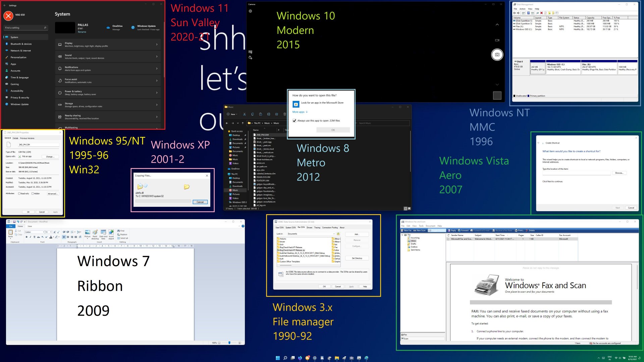Open Tools menu in Fax and Scan
Image resolution: width=644 pixels, height=362 pixels.
[x=421, y=226]
